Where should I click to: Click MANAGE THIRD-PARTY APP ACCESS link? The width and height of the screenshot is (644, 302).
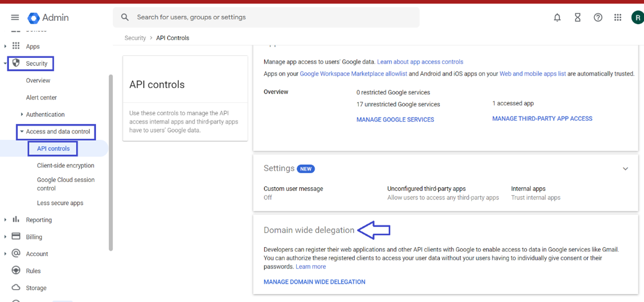click(542, 119)
